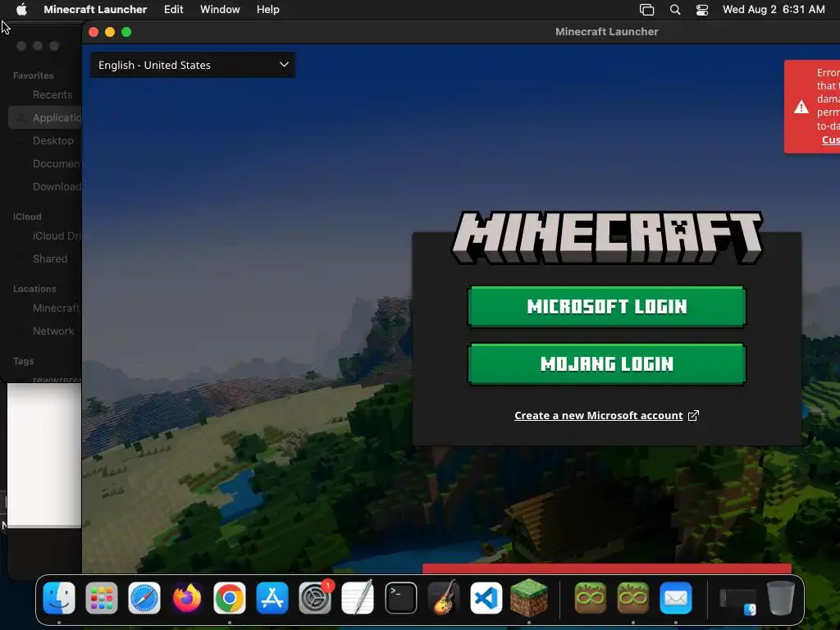Launch Safari from the Dock
The image size is (840, 630).
pos(144,598)
